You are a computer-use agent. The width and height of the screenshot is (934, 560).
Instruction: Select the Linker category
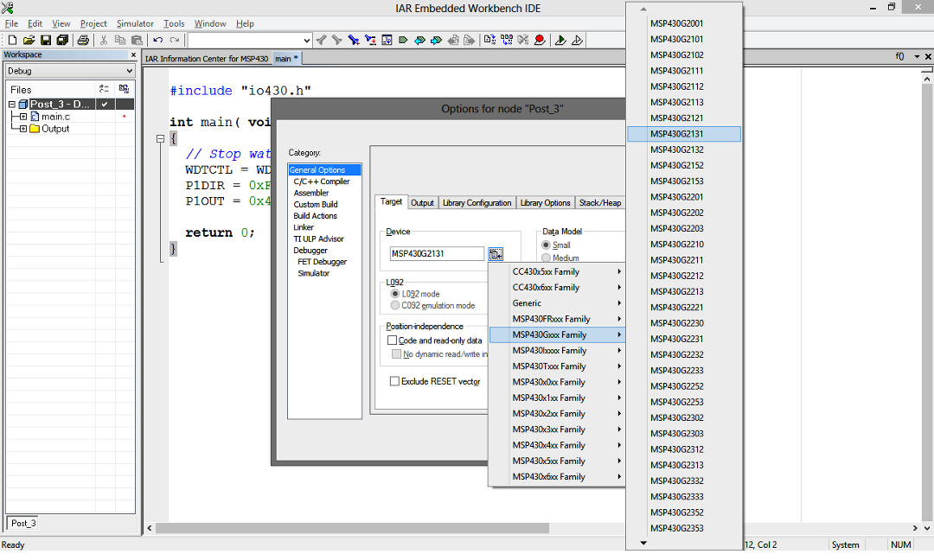coord(304,227)
